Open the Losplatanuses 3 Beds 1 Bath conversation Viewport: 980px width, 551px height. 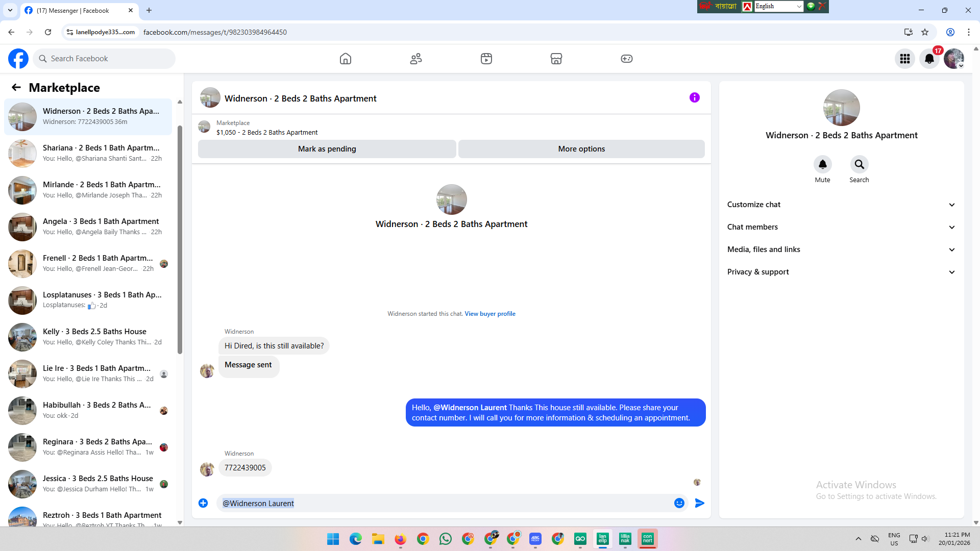(88, 300)
